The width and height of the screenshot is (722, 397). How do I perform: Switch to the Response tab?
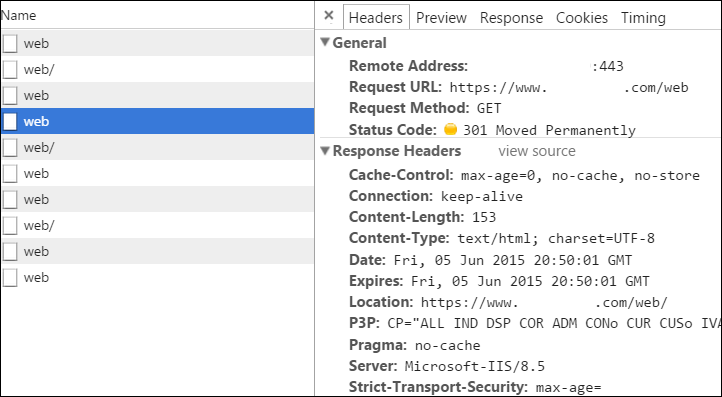point(511,18)
